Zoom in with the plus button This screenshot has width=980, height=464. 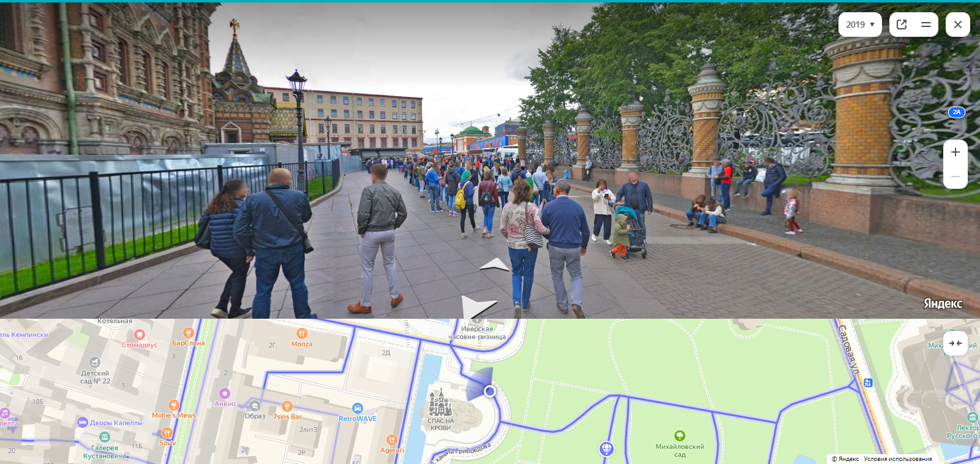click(x=956, y=152)
